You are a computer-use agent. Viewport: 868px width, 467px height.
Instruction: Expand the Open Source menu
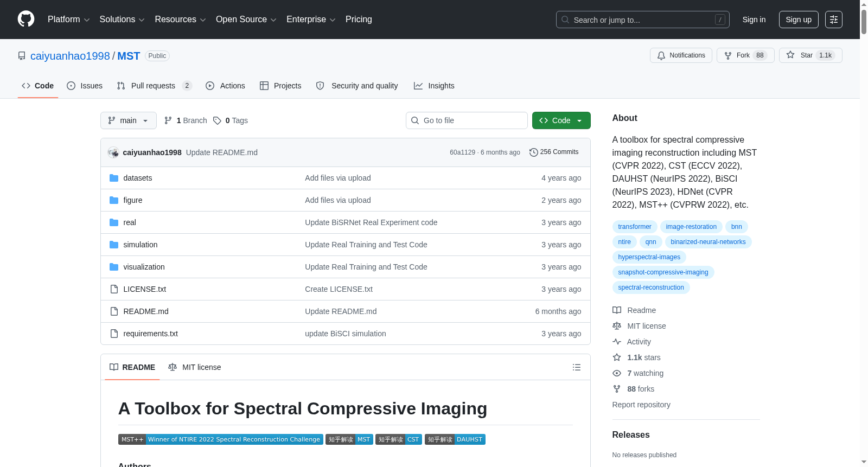tap(246, 20)
